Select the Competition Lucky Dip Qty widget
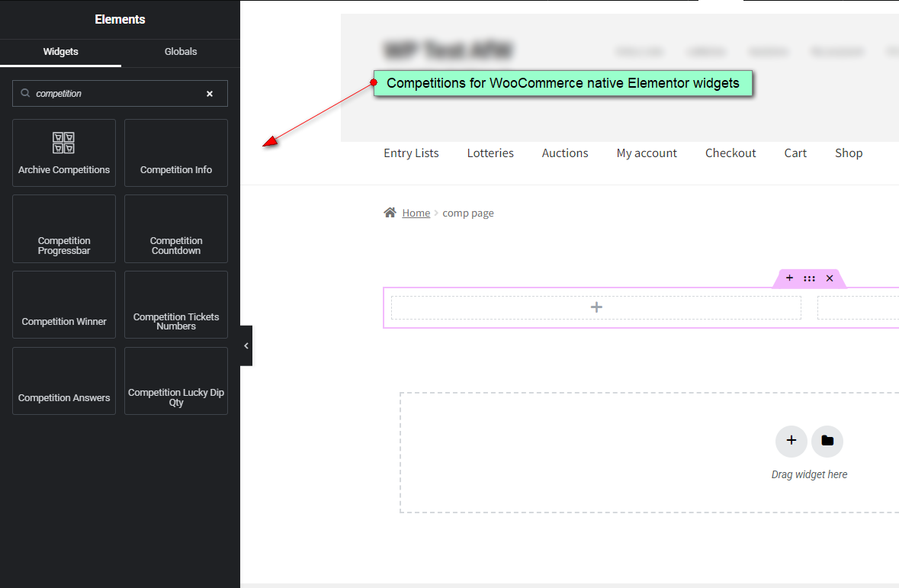The image size is (899, 588). (x=175, y=381)
